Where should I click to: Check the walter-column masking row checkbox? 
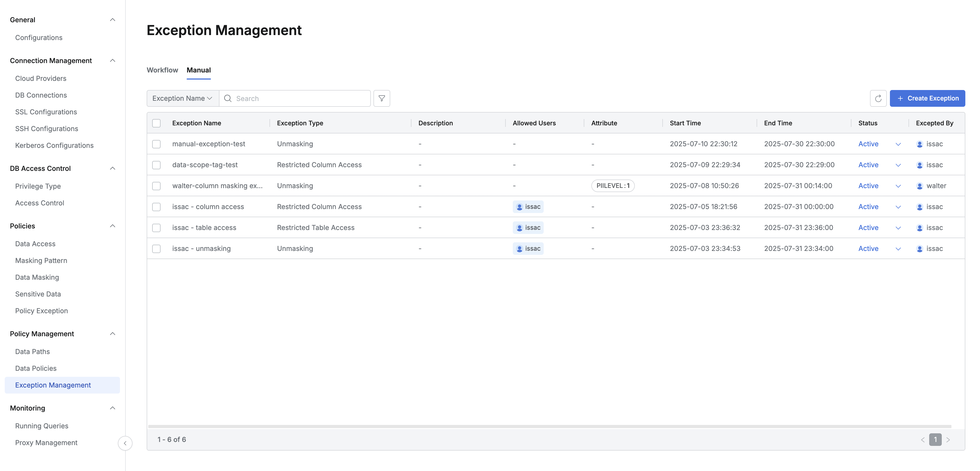[156, 186]
